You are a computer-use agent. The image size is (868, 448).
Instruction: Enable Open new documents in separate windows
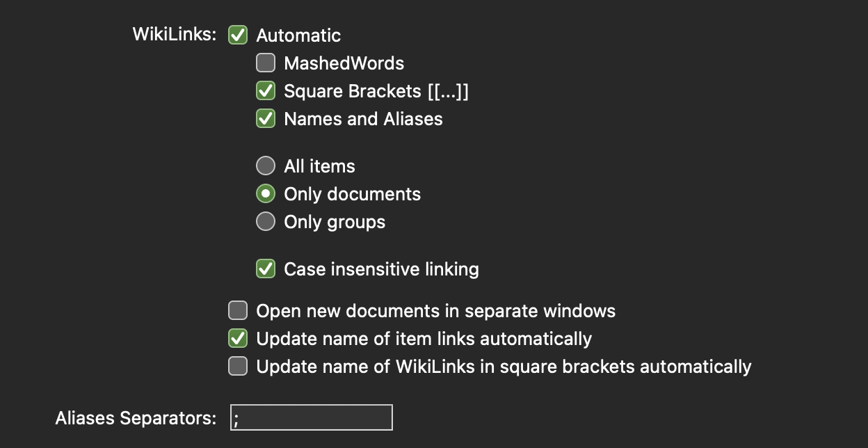tap(238, 311)
